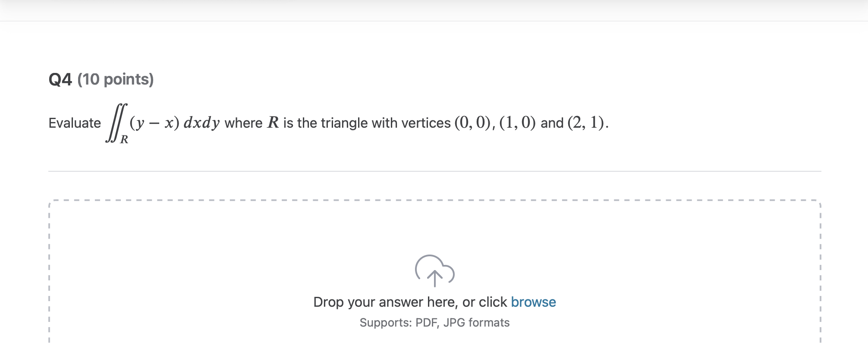Click the horizontal divider below the question
Viewport: 868px width, 346px height.
[434, 171]
